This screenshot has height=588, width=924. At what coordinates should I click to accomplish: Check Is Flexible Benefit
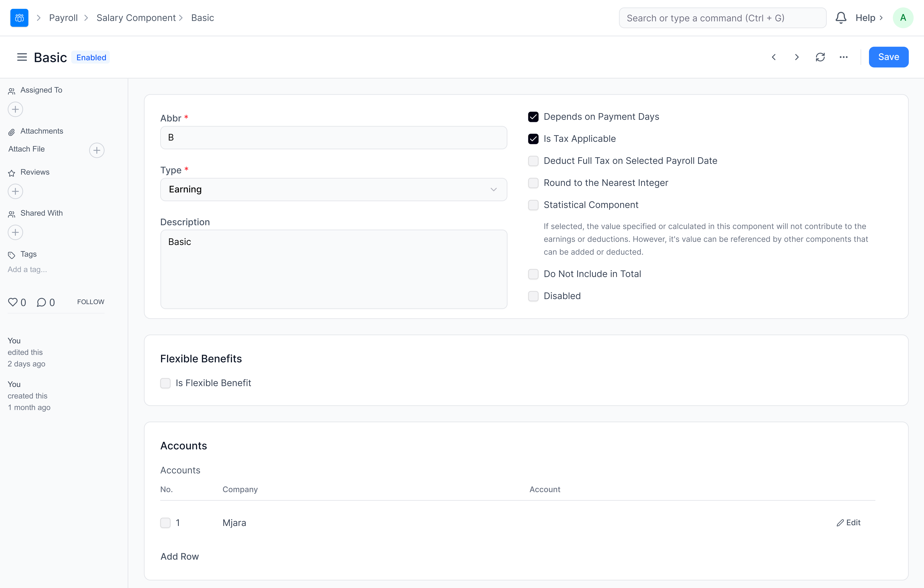[165, 383]
